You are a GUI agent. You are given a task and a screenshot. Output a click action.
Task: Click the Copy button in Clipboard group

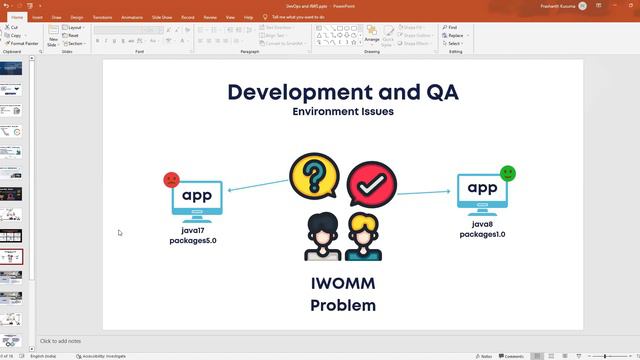click(x=13, y=35)
